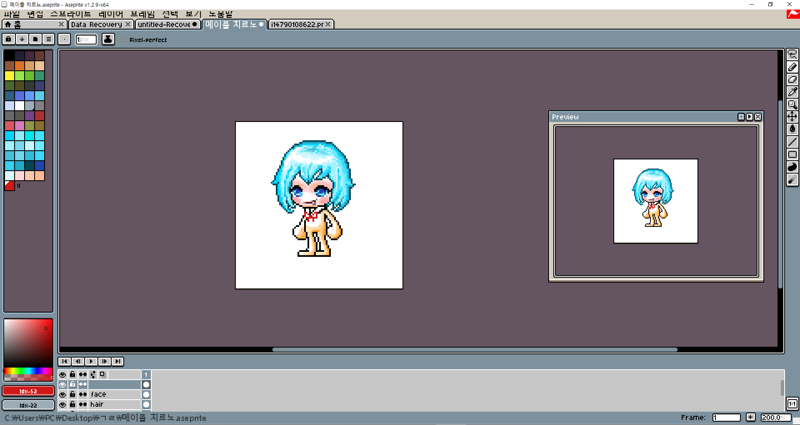Toggle lock of selected unnamed layer
Screen dimensions: 800x425
[72, 384]
